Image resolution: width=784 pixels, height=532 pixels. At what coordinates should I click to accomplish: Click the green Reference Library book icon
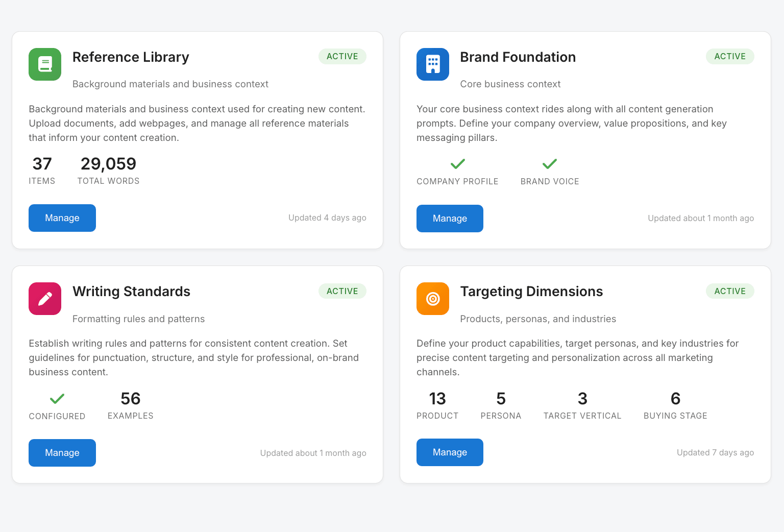pos(45,64)
